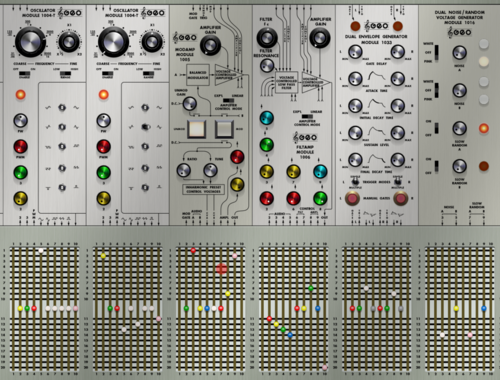Click the Filter Resonance knob
The height and width of the screenshot is (380, 500).
pos(267,65)
